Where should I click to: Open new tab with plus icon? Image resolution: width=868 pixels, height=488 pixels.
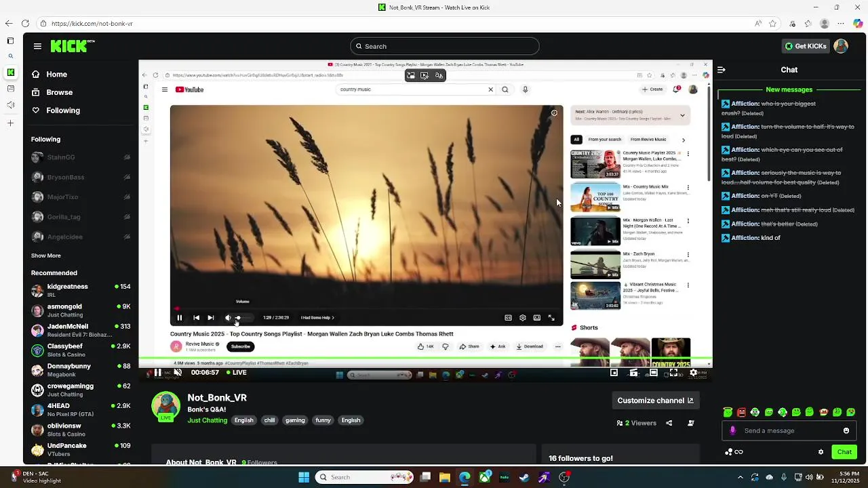(10, 123)
